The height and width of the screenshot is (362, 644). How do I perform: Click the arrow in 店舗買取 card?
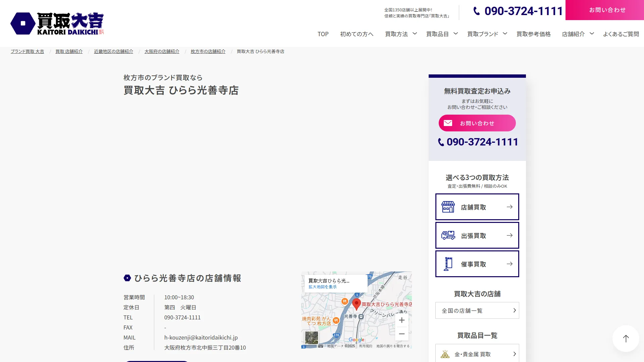pos(509,207)
